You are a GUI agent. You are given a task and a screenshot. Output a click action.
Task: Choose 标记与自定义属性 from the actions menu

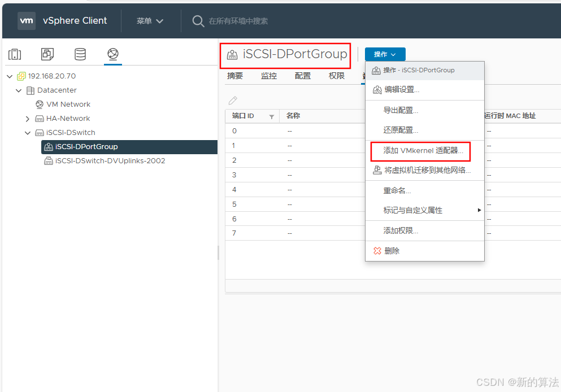tap(425, 210)
